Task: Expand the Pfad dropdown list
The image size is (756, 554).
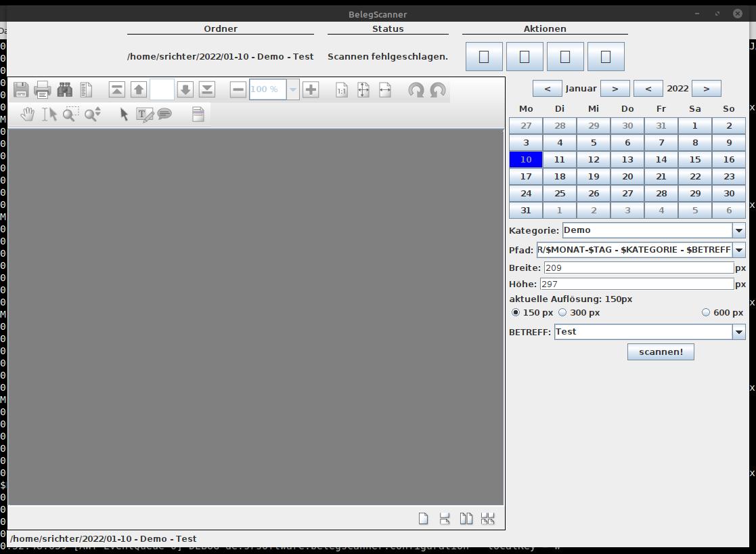Action: click(738, 250)
